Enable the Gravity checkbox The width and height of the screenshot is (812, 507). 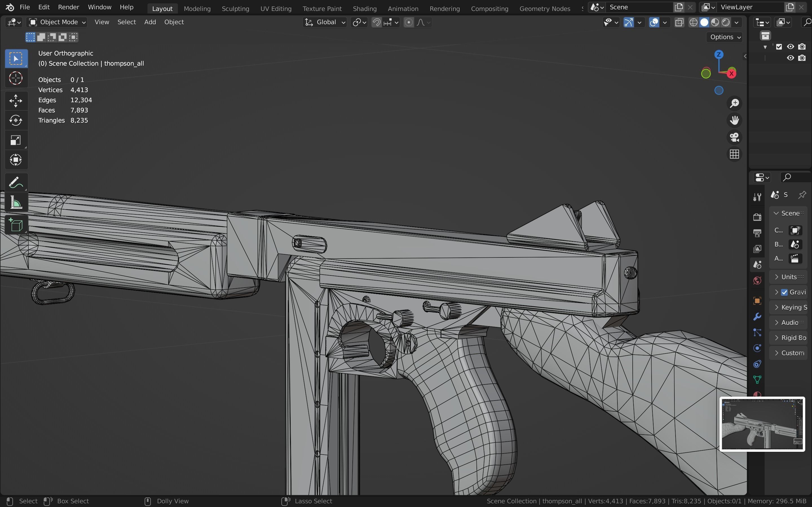[784, 292]
